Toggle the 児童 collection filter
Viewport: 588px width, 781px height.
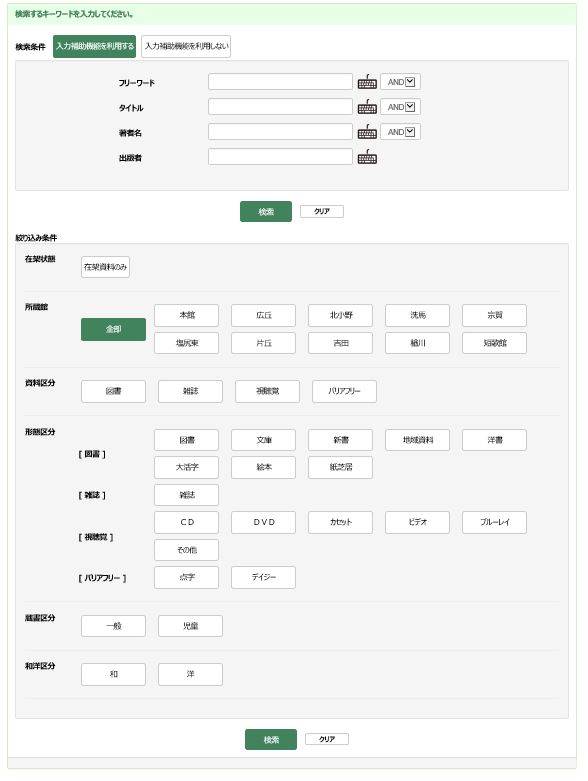(190, 626)
